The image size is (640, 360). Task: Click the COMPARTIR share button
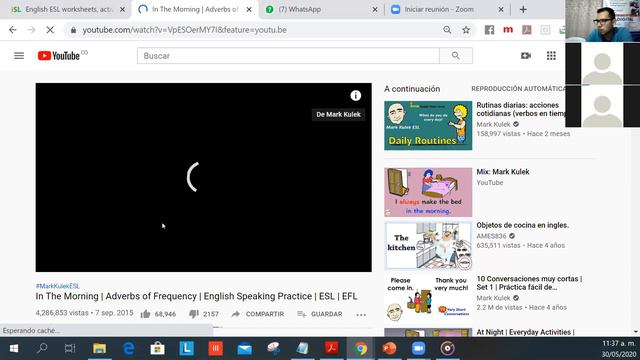[x=258, y=314]
